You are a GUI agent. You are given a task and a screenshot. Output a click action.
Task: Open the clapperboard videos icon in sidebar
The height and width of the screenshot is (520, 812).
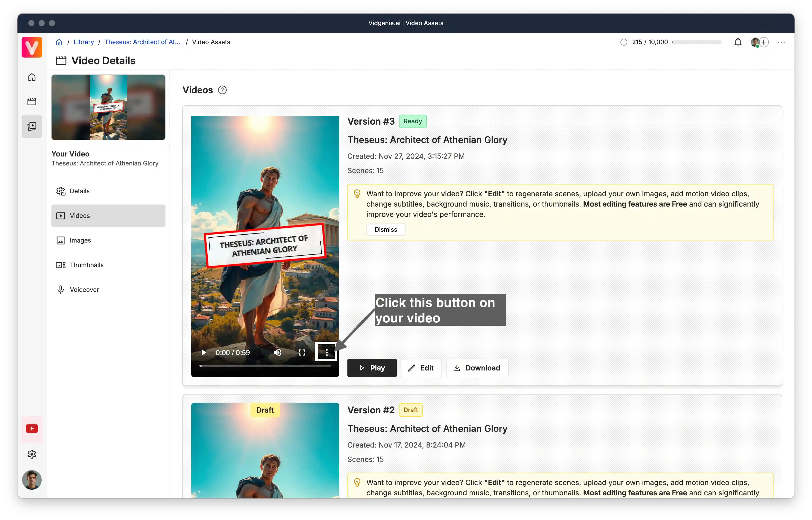pos(32,102)
